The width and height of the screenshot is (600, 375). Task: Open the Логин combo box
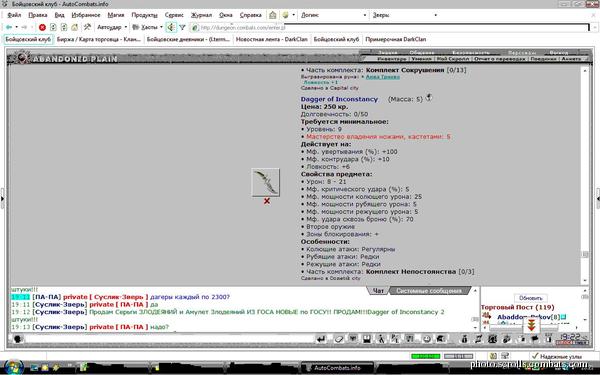coord(333,15)
